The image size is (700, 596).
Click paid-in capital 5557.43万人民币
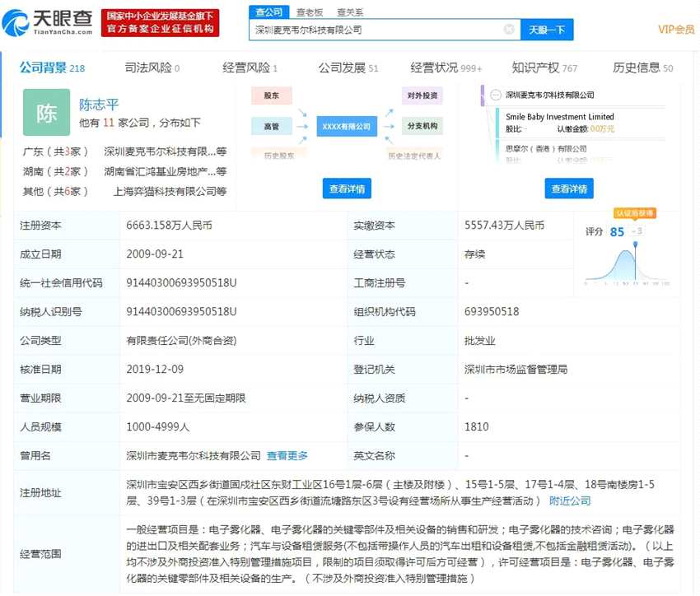point(504,226)
